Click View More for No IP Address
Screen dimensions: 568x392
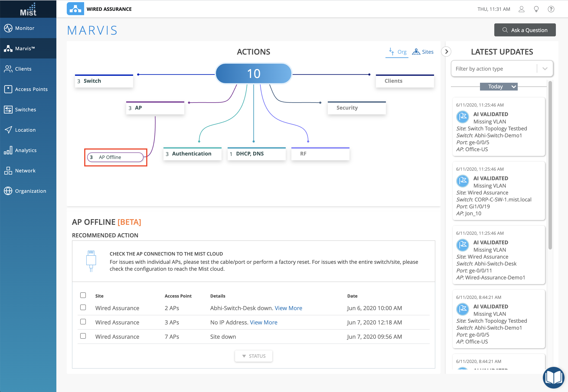(263, 322)
